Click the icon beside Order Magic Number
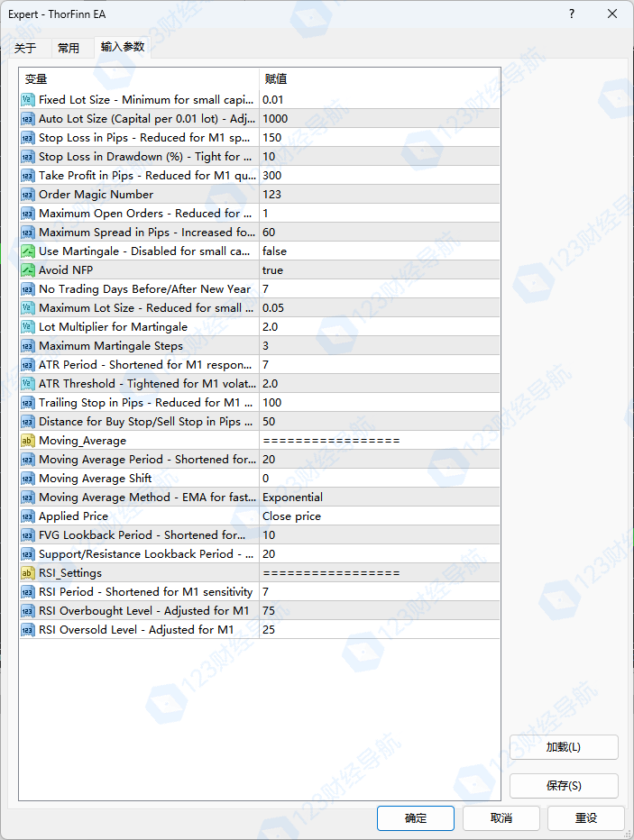The image size is (634, 840). click(28, 195)
